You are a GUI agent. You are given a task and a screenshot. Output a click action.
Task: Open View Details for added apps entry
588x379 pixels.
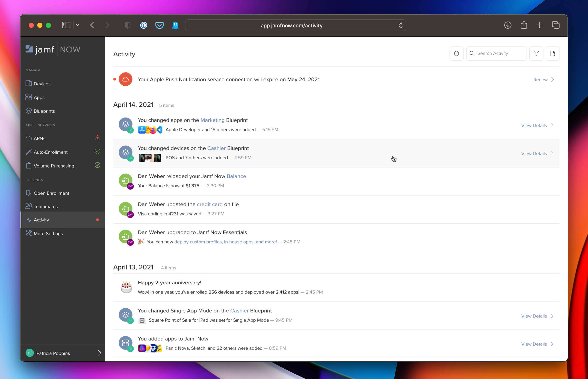tap(534, 344)
